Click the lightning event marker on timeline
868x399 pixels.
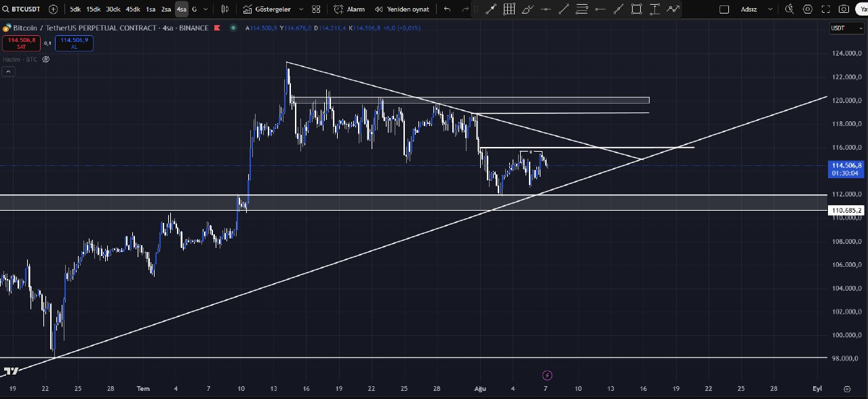tap(547, 375)
